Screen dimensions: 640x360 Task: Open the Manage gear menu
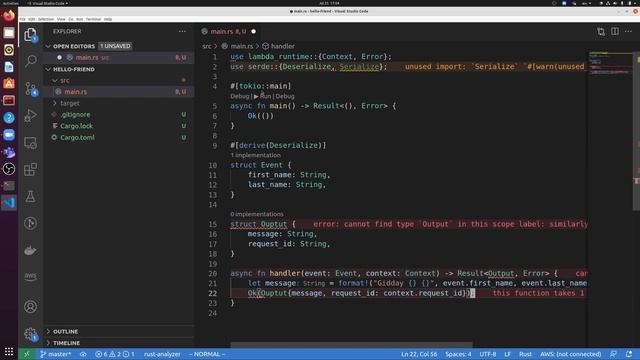click(x=31, y=334)
